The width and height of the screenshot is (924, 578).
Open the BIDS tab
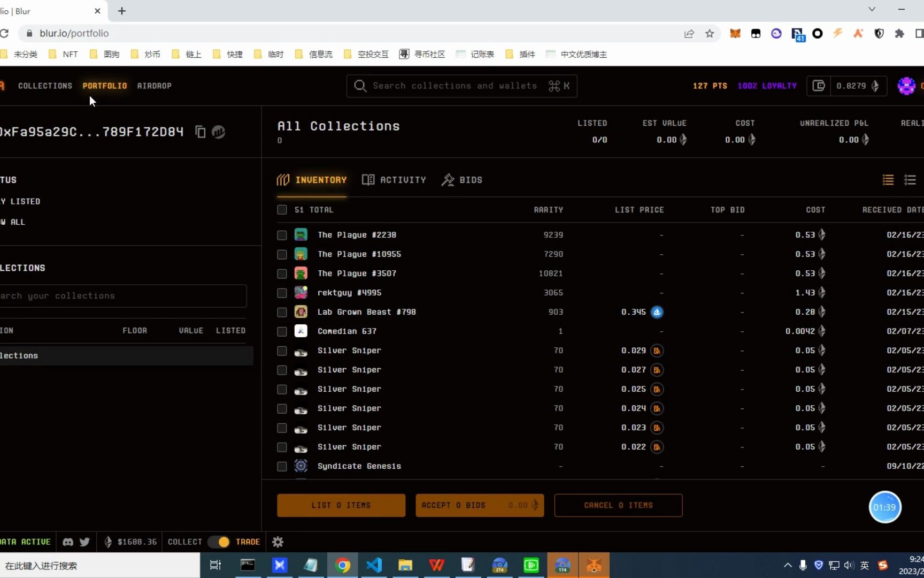pyautogui.click(x=462, y=180)
